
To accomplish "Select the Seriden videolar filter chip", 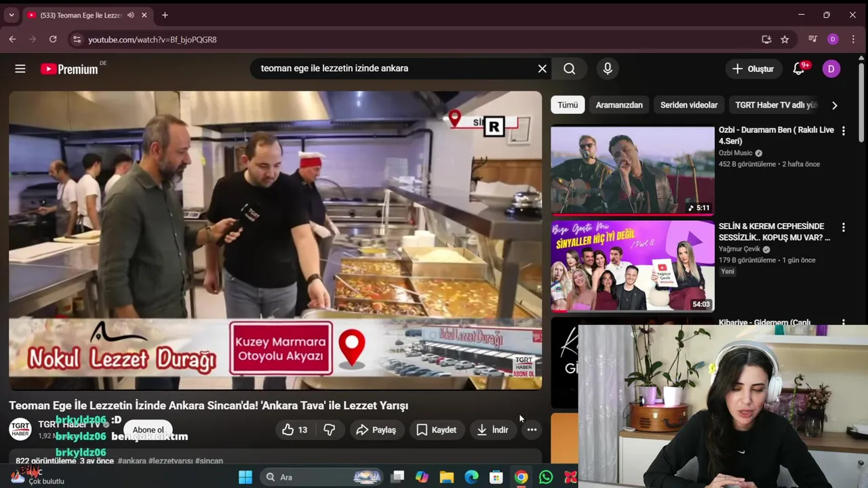I will coord(689,105).
